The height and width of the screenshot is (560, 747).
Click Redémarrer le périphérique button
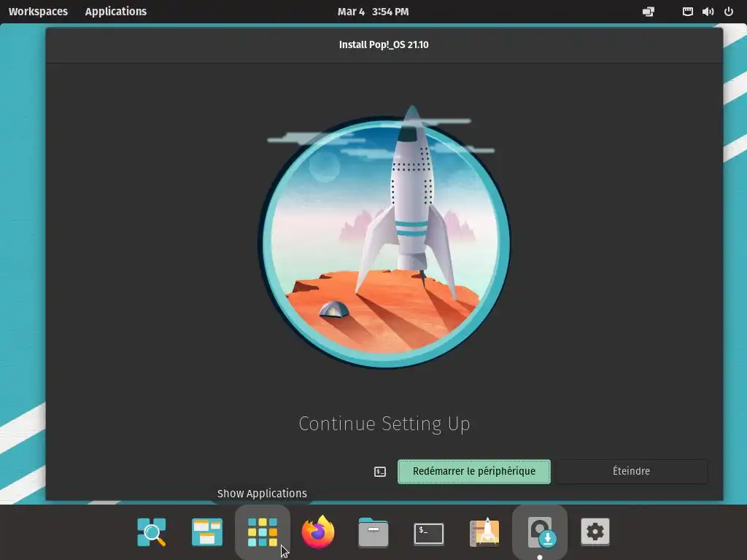(x=474, y=472)
